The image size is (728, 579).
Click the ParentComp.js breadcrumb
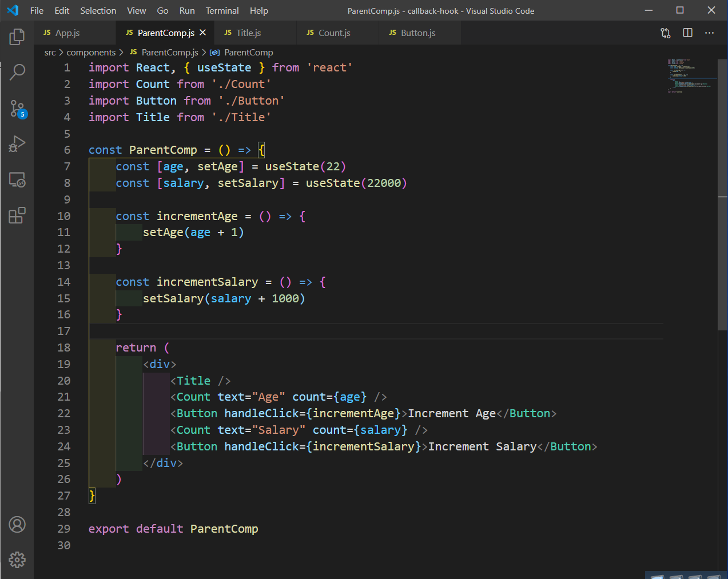coord(170,53)
